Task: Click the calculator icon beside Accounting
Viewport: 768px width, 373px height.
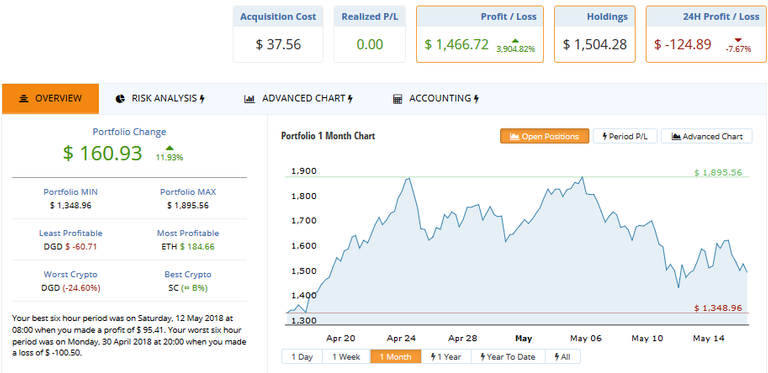Action: click(x=397, y=99)
